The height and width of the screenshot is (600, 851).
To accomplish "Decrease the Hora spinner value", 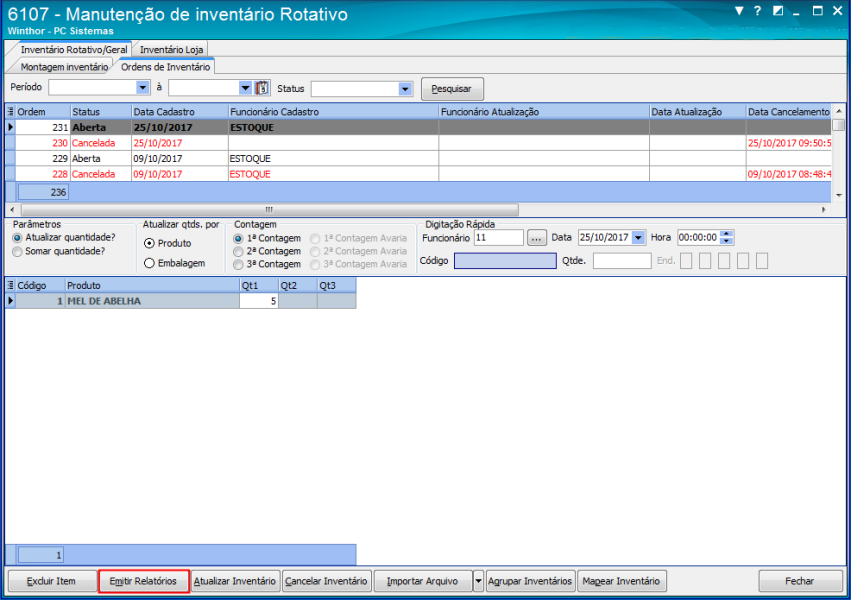I will pos(726,241).
